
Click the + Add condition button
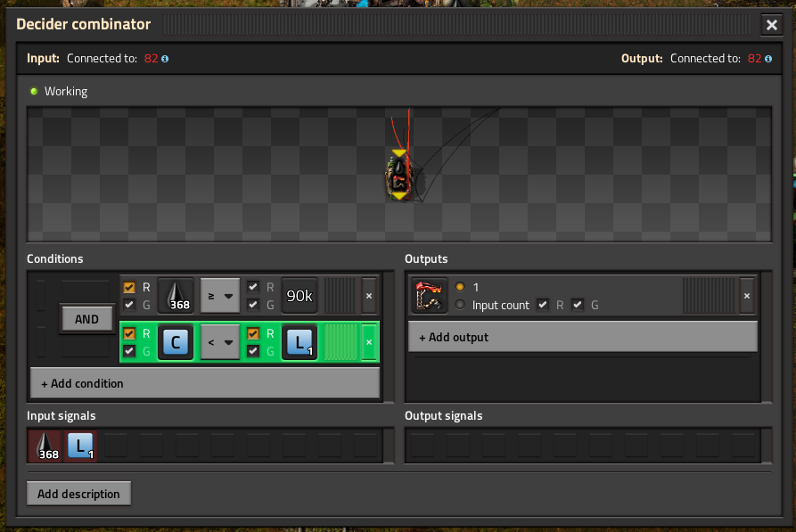tap(205, 383)
